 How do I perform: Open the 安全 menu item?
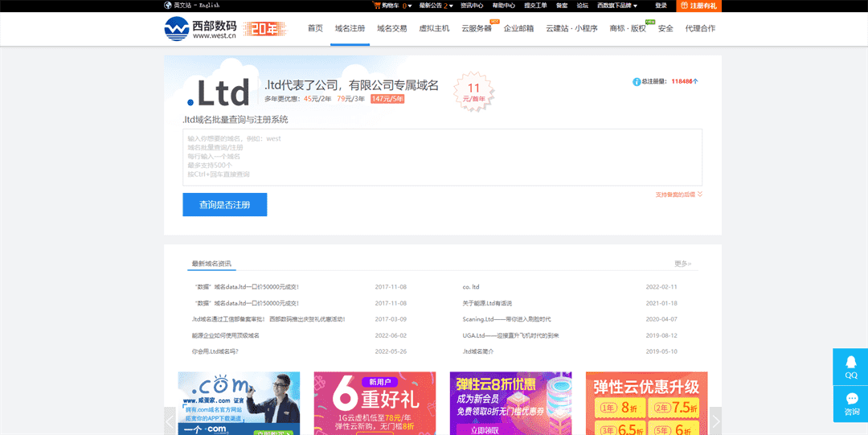pos(666,28)
